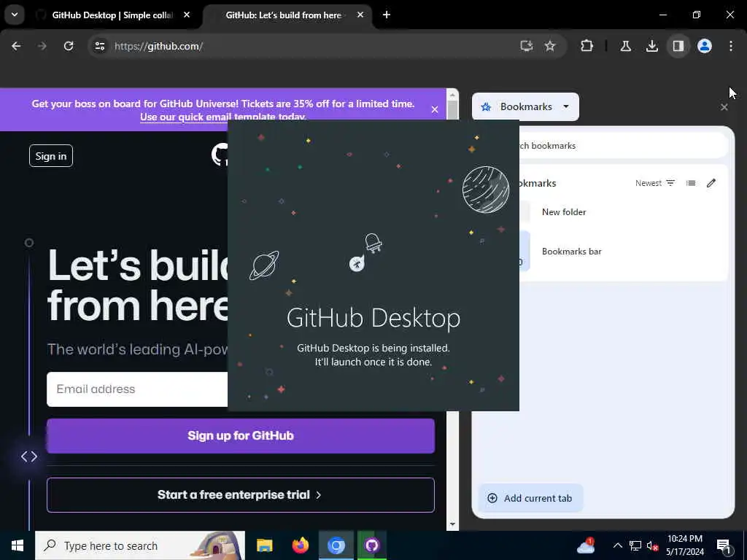Viewport: 747px width, 560px height.
Task: Open the network icon in system tray
Action: coord(635,545)
